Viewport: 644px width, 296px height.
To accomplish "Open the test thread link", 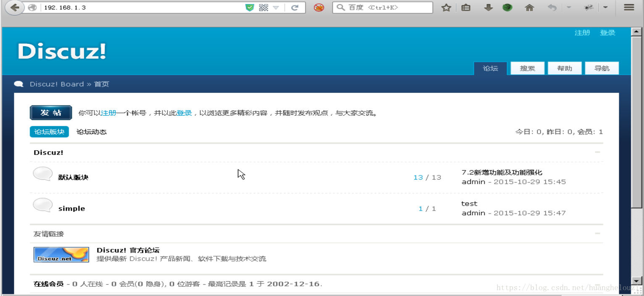I will tap(469, 203).
